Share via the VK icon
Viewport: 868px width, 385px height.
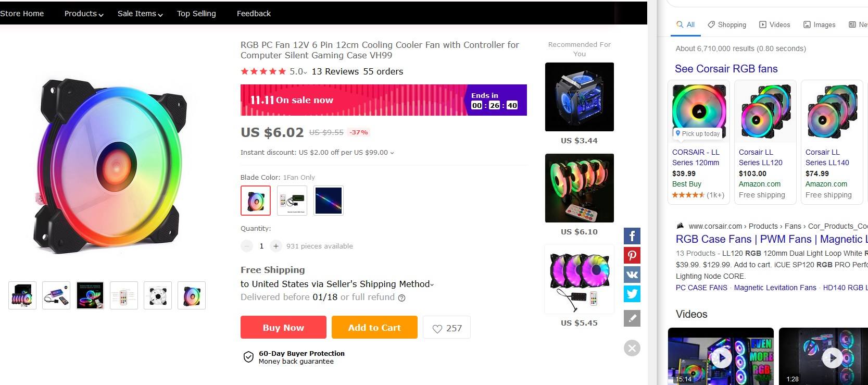pos(632,275)
